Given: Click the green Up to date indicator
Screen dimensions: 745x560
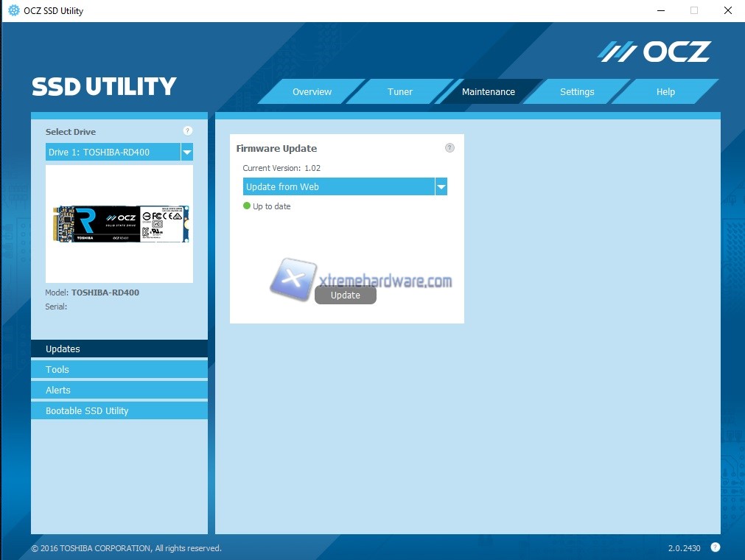Looking at the screenshot, I should [248, 206].
